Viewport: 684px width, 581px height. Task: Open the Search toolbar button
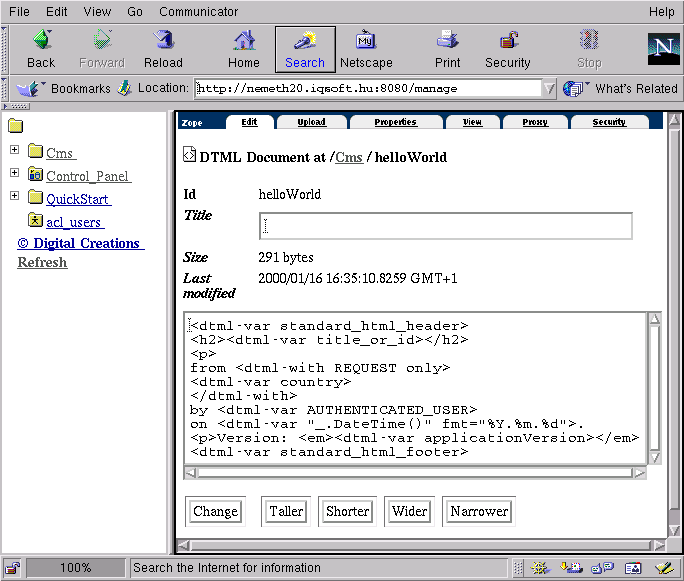click(x=305, y=49)
